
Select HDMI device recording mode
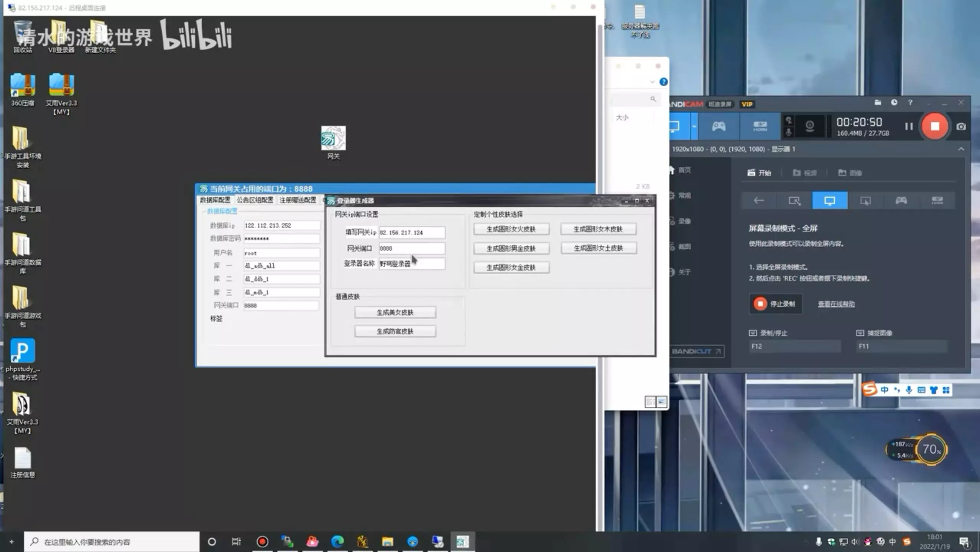tap(760, 127)
